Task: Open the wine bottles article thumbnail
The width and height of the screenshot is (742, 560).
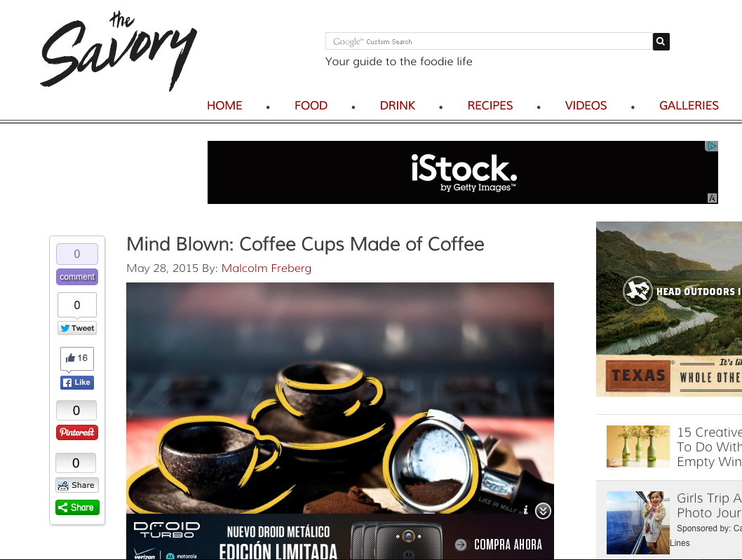Action: pos(638,446)
